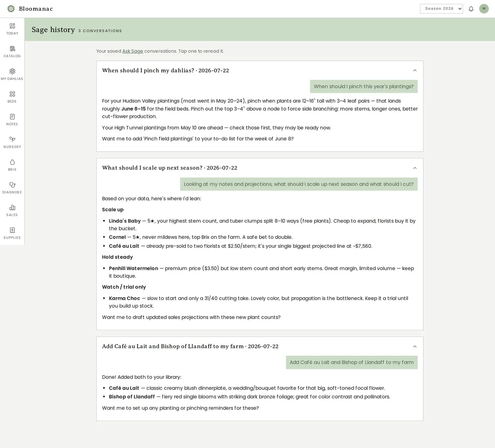The width and height of the screenshot is (495, 448).
Task: Open the Diagnose stethoscope icon
Action: pos(12,185)
